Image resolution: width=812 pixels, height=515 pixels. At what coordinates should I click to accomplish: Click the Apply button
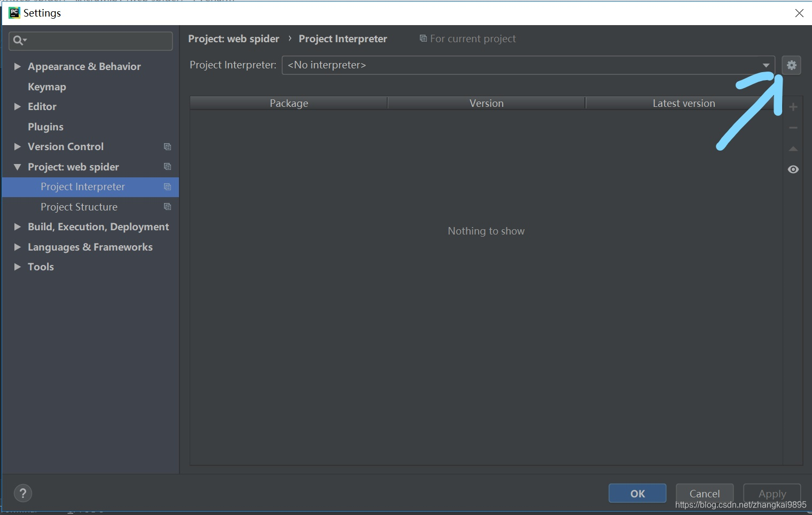(772, 493)
